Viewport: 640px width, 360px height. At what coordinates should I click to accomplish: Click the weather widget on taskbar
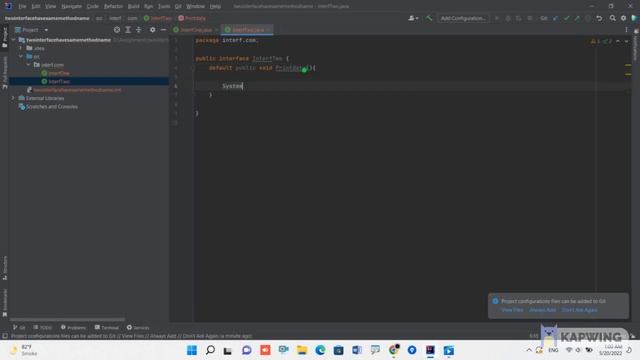(x=24, y=350)
